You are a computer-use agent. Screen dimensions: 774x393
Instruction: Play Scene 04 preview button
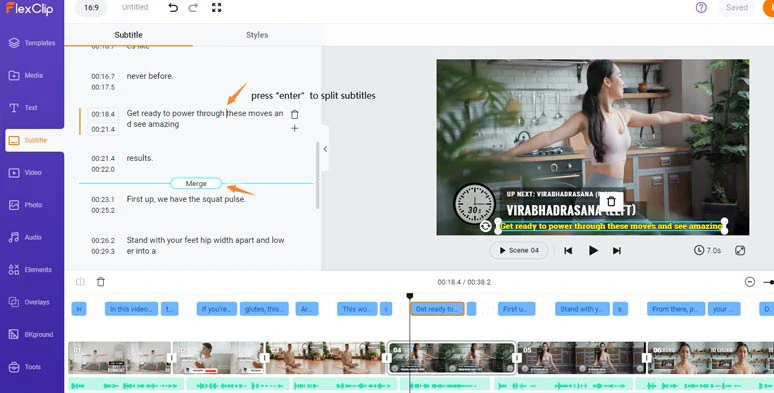tap(519, 250)
